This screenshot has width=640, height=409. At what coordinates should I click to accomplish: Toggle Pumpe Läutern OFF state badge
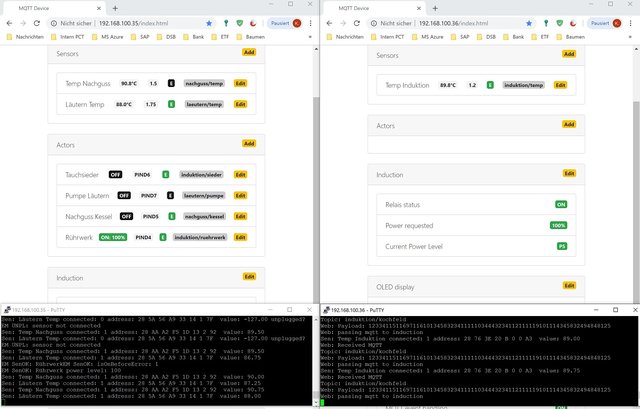tap(124, 196)
